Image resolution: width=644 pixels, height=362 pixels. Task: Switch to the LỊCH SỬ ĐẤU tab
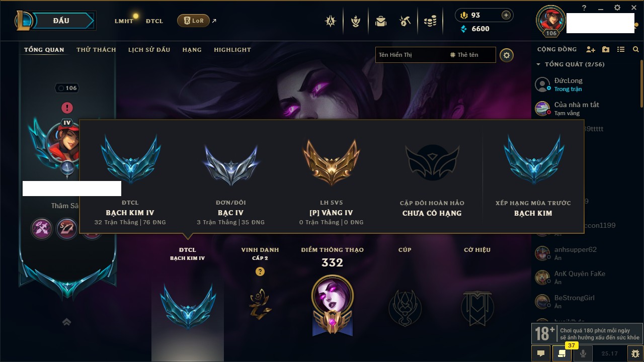[x=149, y=50]
